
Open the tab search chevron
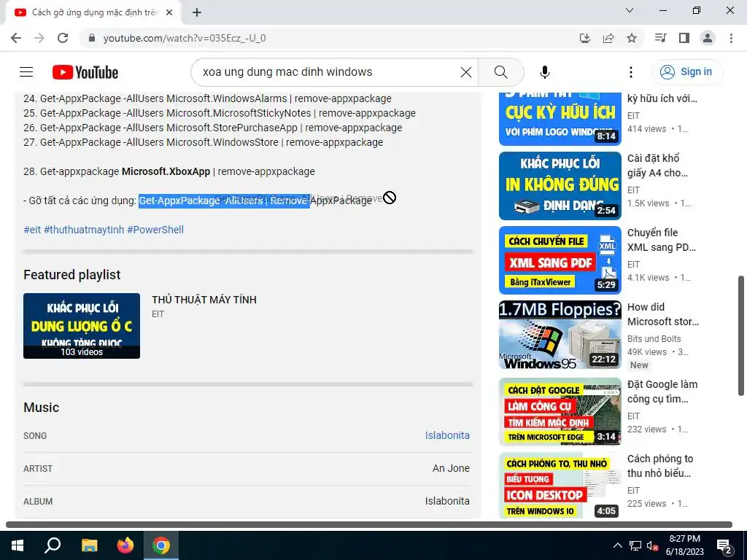pyautogui.click(x=630, y=10)
